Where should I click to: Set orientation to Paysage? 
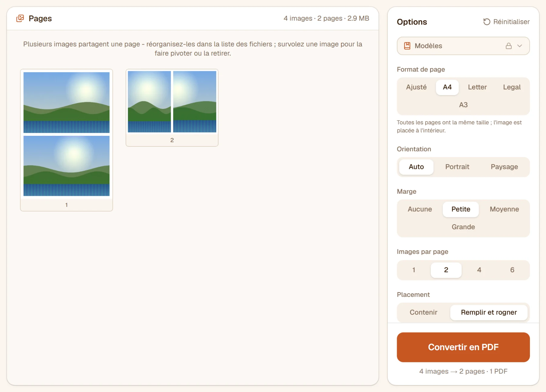point(504,167)
